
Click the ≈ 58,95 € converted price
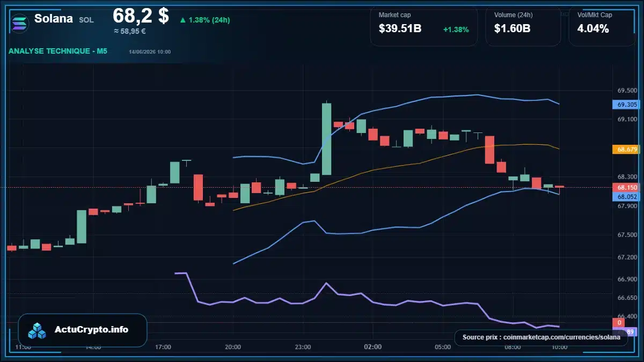coord(130,31)
